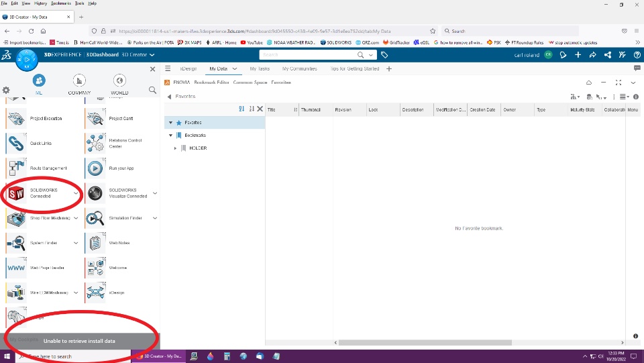This screenshot has height=363, width=644.
Task: Close the compass app panel
Action: 152,69
